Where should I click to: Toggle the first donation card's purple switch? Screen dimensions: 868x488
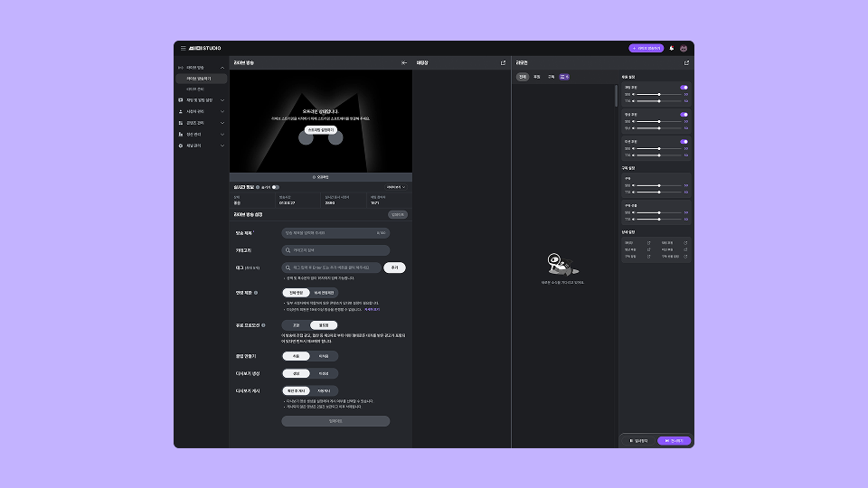[684, 88]
